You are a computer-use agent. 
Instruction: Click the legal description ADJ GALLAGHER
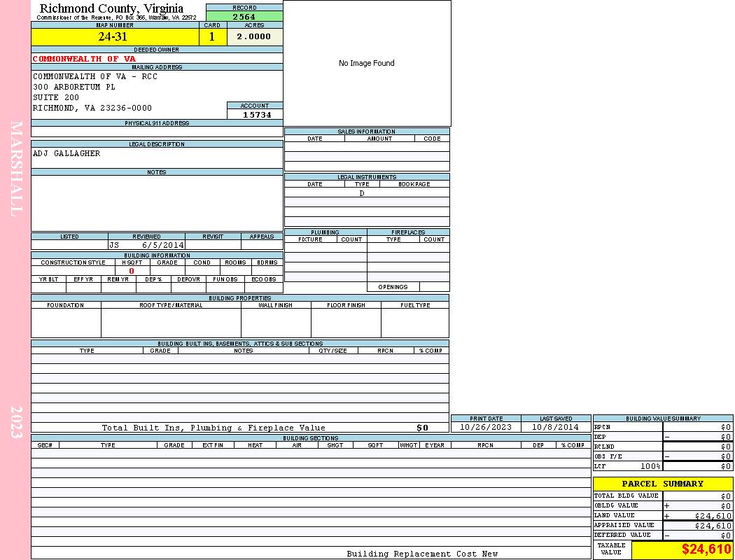(66, 154)
